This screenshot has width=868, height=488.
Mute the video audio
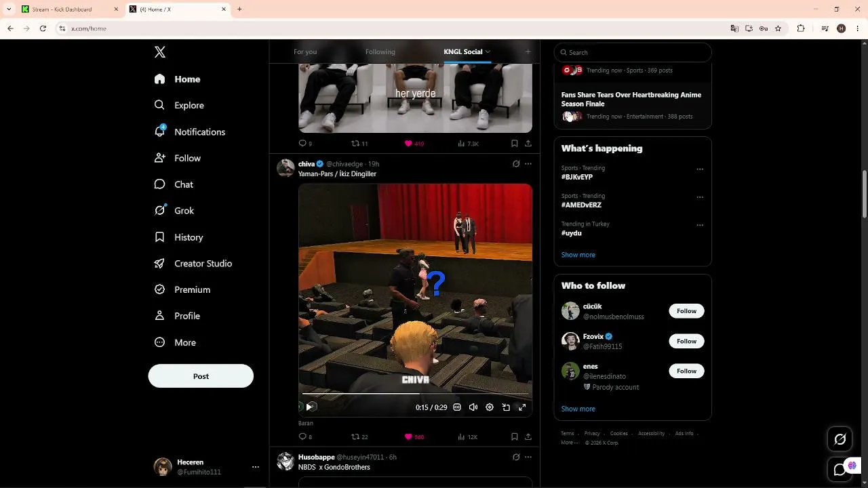[x=473, y=407]
